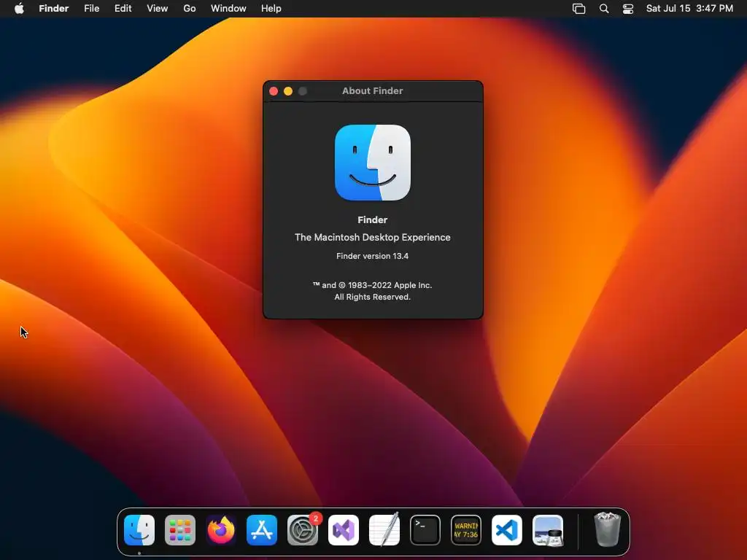Minimize the About Finder window
The height and width of the screenshot is (560, 747).
coord(288,91)
